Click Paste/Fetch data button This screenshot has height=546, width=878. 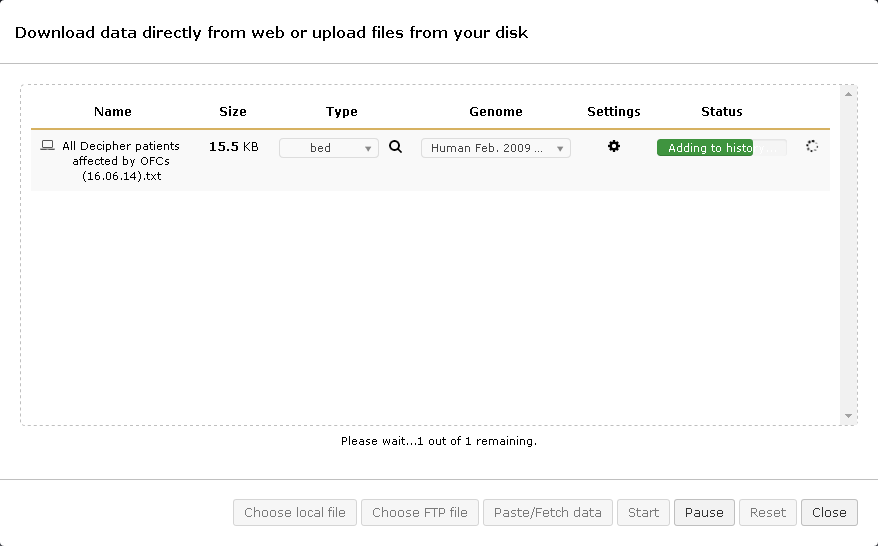coord(548,512)
